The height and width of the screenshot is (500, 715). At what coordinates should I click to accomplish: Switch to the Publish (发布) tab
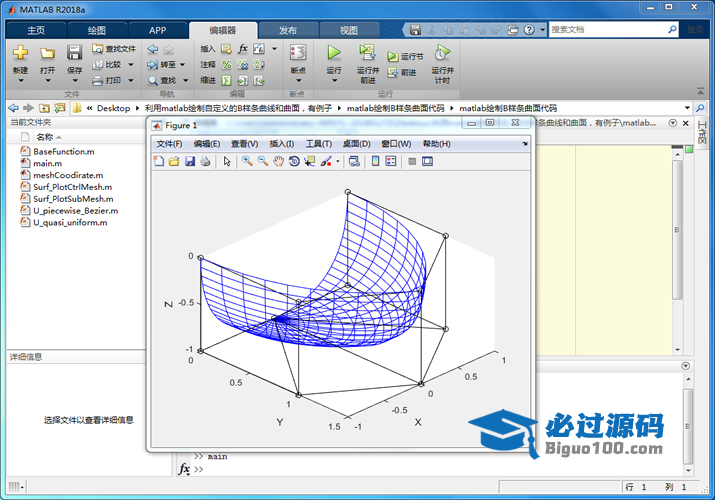click(288, 31)
